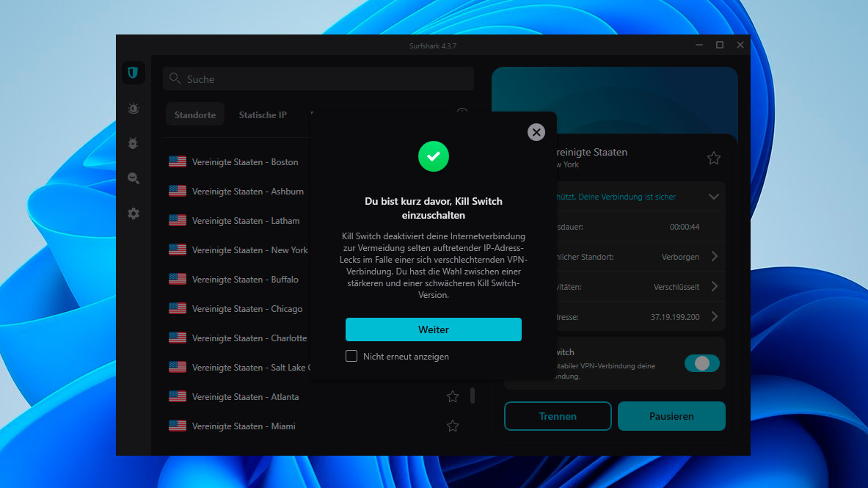Click the Chicago US flag icon
Image resolution: width=868 pixels, height=488 pixels.
coord(177,308)
